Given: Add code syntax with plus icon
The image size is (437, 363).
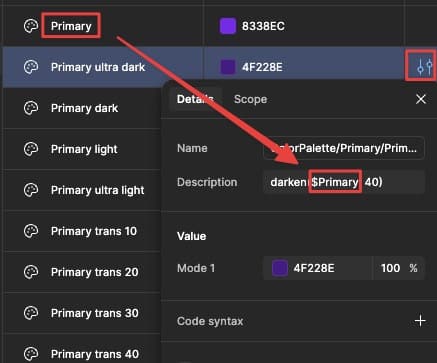Looking at the screenshot, I should point(420,321).
